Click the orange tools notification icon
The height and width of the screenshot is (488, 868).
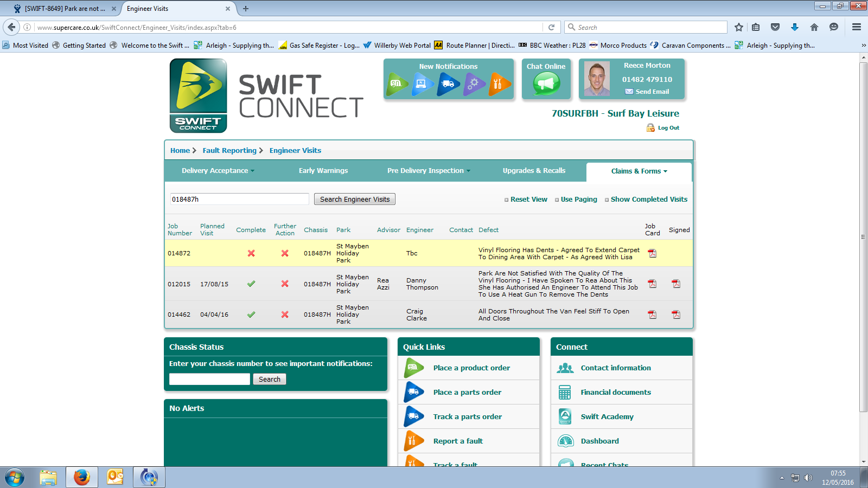click(499, 84)
